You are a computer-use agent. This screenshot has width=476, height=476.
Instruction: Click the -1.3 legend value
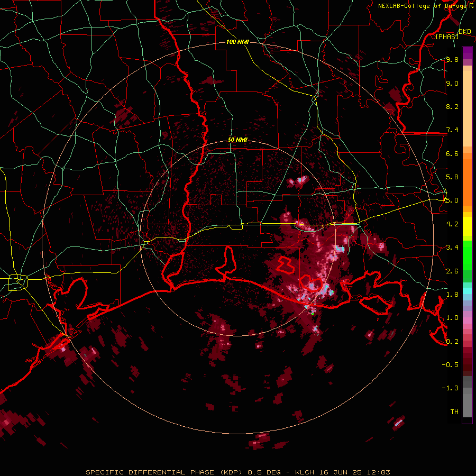tap(450, 388)
